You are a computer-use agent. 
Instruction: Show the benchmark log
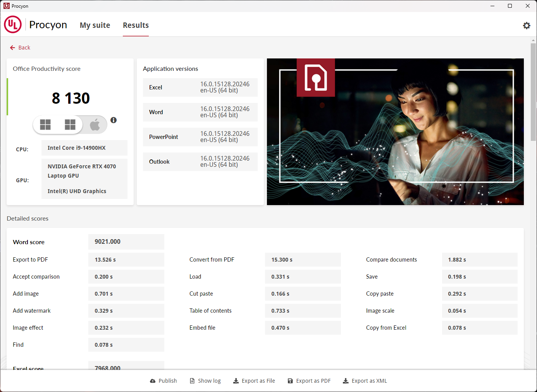[205, 381]
